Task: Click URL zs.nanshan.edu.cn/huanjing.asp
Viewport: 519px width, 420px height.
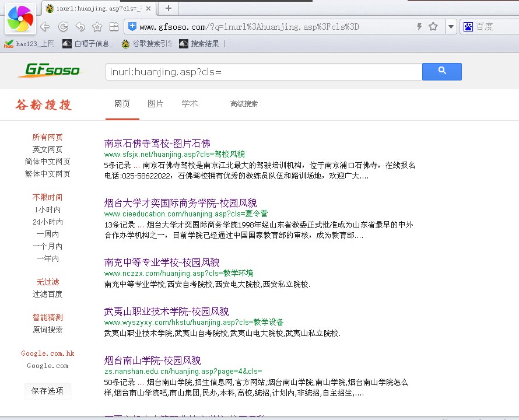Action: (183, 372)
